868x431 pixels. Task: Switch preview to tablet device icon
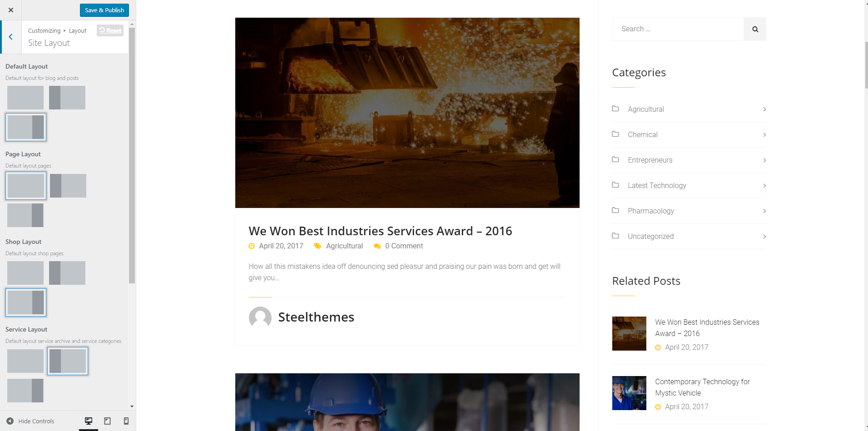[107, 421]
